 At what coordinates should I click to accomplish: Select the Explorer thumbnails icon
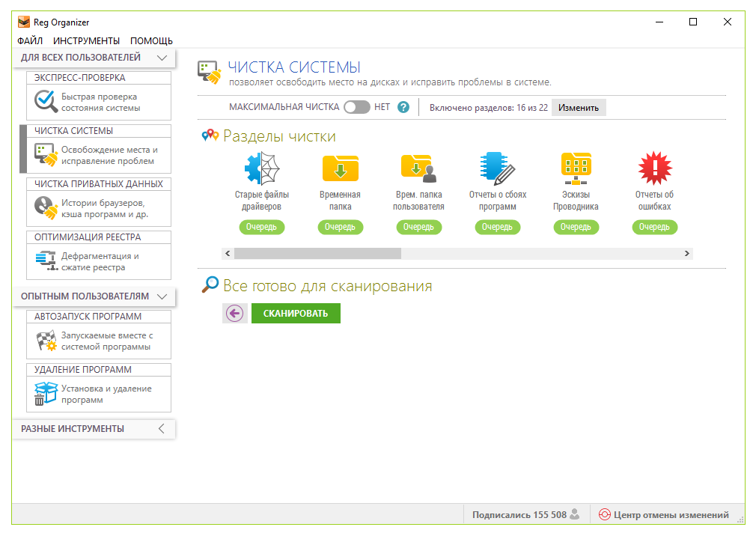(x=576, y=168)
